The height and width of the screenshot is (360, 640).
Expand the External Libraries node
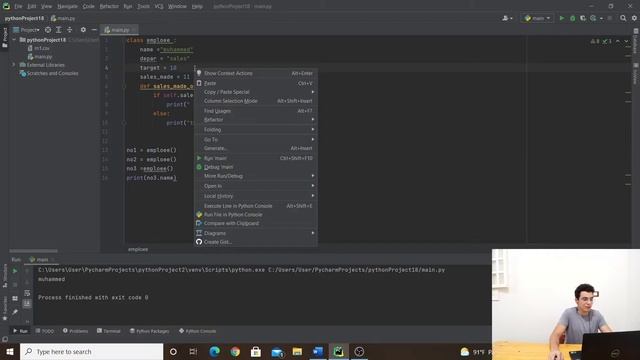pos(13,64)
